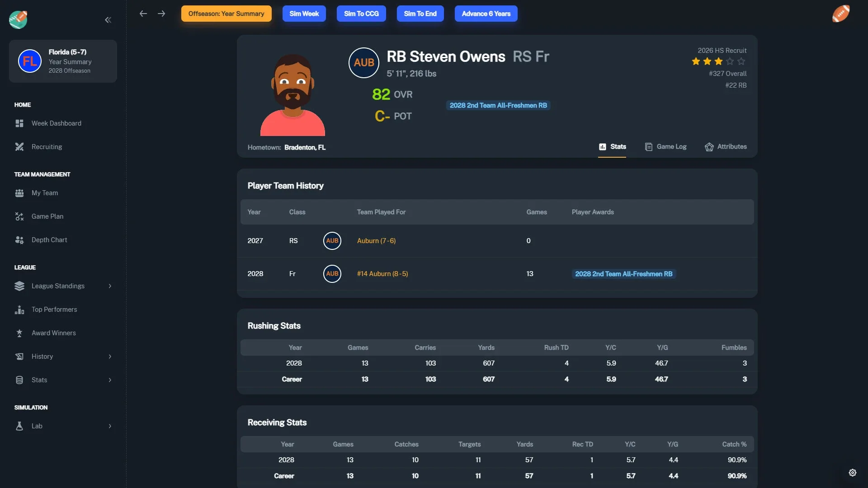Expand the History submenu chevron
This screenshot has height=488, width=868.
tap(110, 357)
